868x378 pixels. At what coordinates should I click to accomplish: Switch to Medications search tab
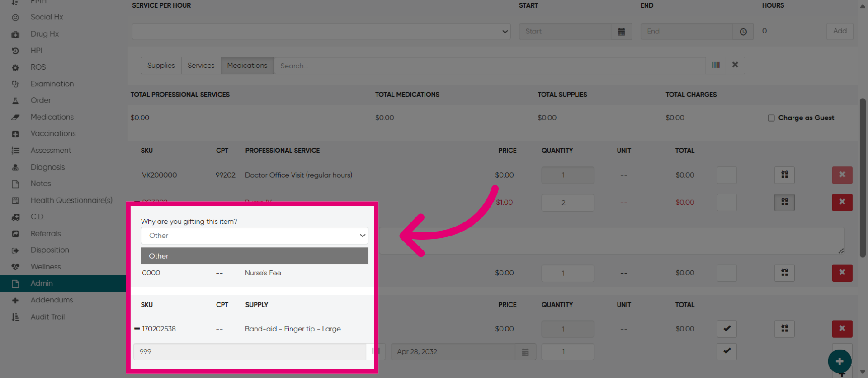247,66
